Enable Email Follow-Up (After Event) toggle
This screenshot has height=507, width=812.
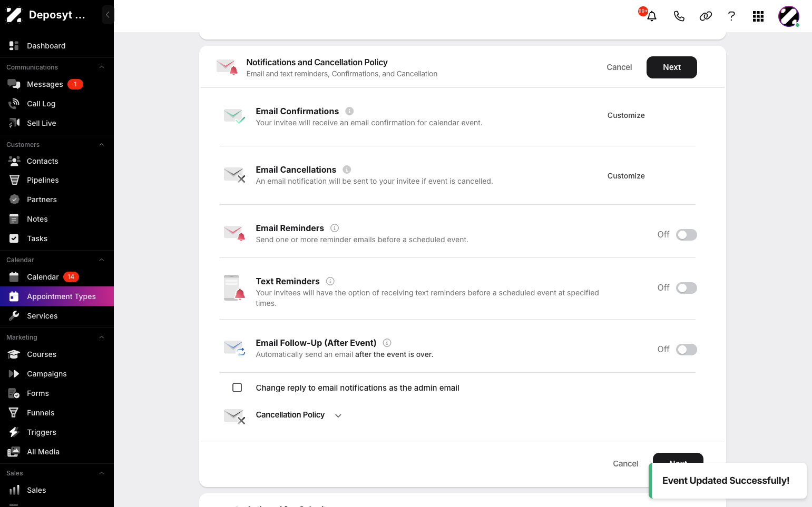click(687, 350)
